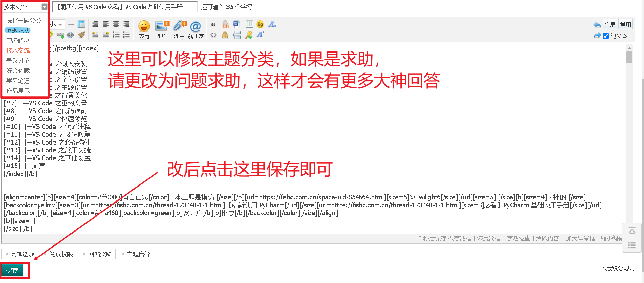Click the editor vertical scrollbar thumb
Image resolution: width=644 pixels, height=283 pixels.
pos(629,57)
